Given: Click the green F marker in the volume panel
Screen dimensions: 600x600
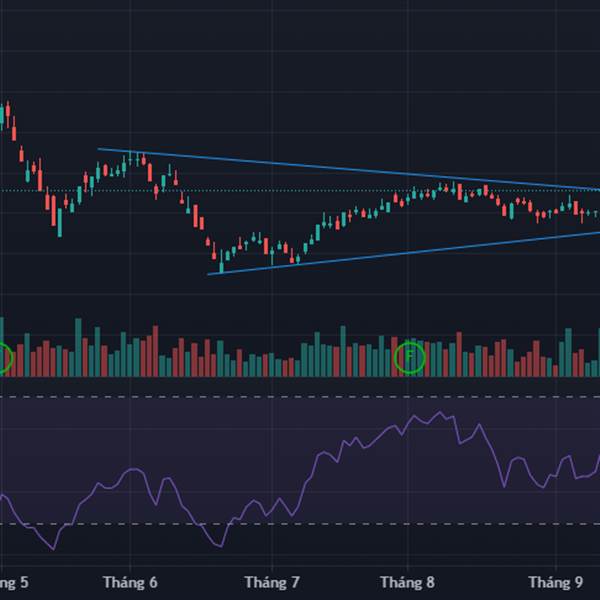Looking at the screenshot, I should click(409, 357).
